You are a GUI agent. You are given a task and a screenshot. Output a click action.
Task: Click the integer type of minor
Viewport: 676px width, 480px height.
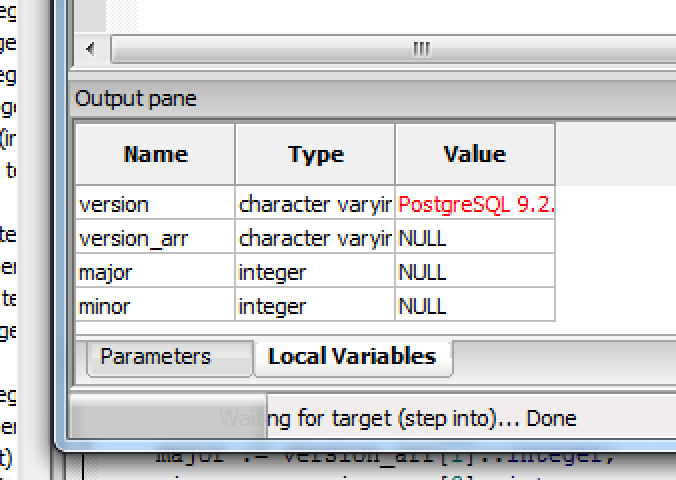315,306
